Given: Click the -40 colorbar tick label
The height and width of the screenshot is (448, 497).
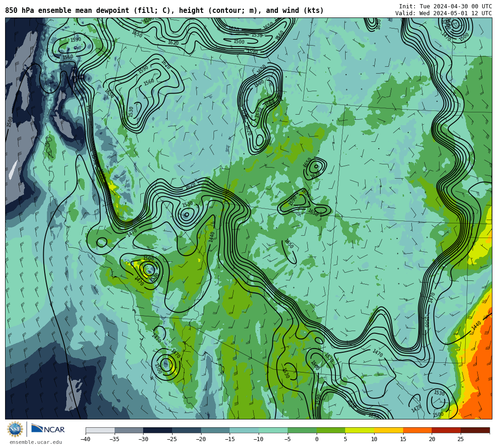Looking at the screenshot, I should [86, 439].
